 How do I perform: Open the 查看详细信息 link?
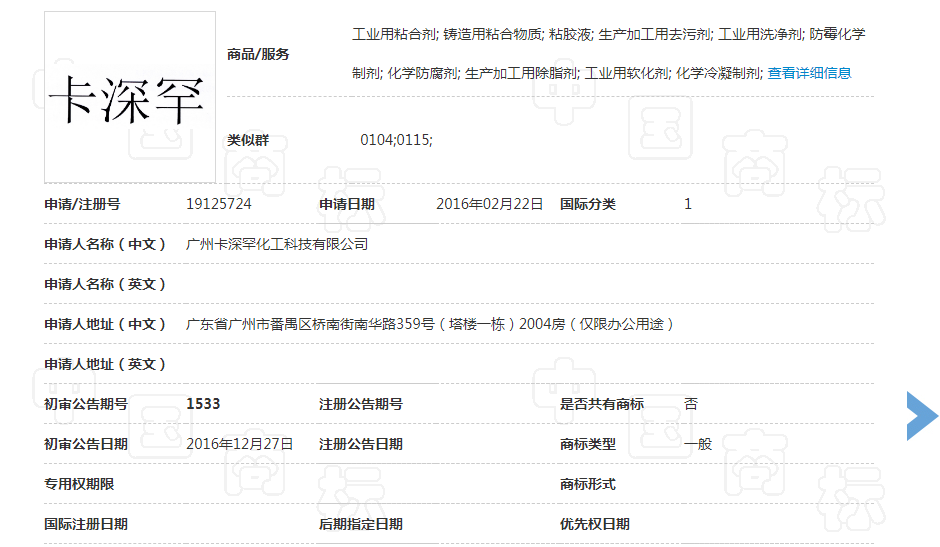(809, 73)
